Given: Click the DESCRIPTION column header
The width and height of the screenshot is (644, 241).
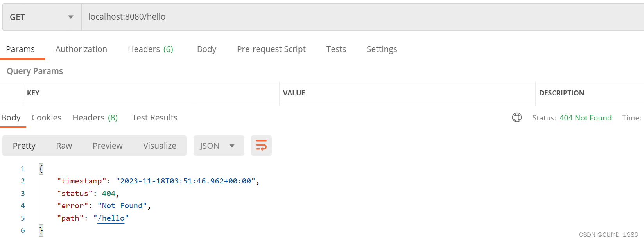Looking at the screenshot, I should (x=562, y=93).
